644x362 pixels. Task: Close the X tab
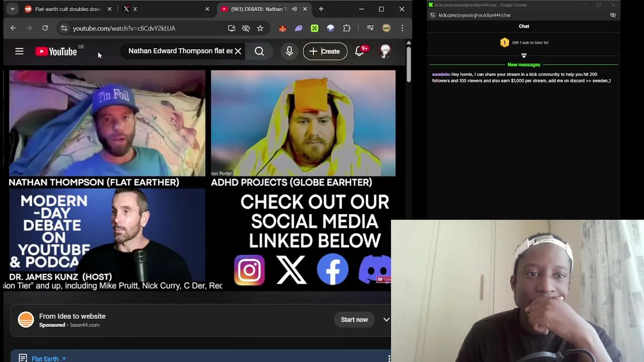pyautogui.click(x=207, y=9)
